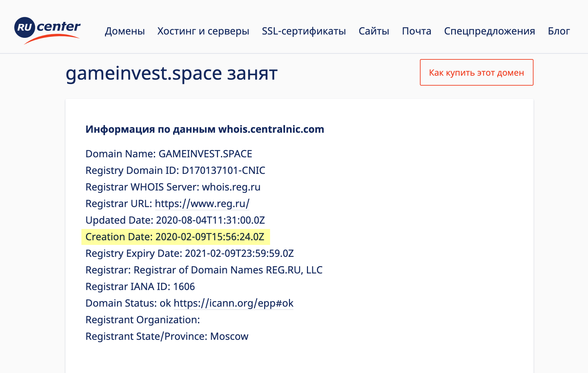
Task: Click the Registrant Organization line
Action: 143,320
